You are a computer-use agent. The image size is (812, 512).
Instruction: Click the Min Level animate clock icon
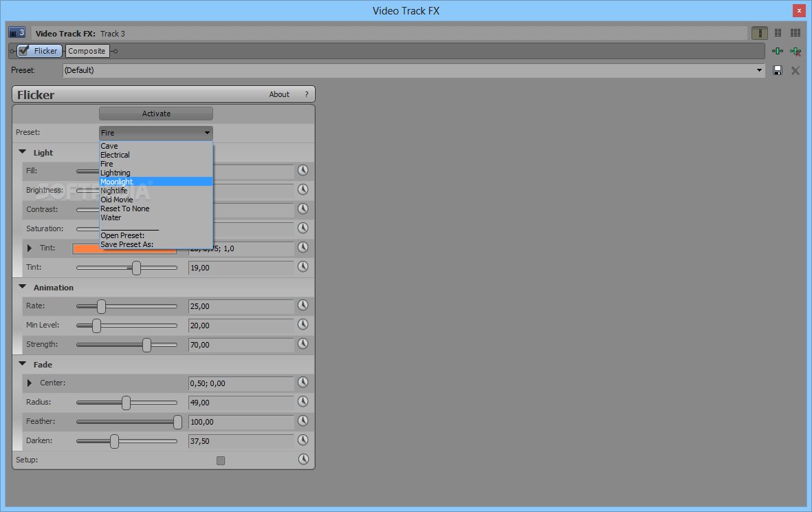[x=303, y=324]
